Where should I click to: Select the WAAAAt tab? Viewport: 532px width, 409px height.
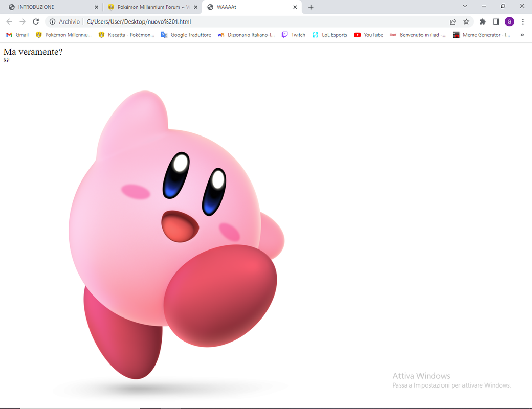tap(251, 7)
